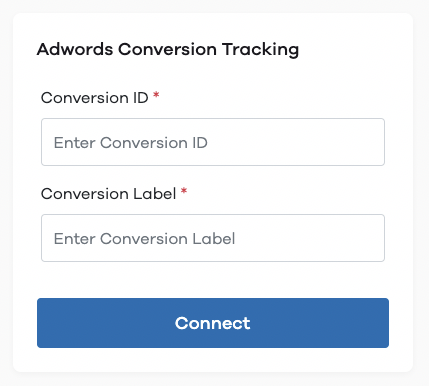Image resolution: width=429 pixels, height=386 pixels.
Task: Click the red asterisk beside Conversion ID
Action: coord(156,96)
